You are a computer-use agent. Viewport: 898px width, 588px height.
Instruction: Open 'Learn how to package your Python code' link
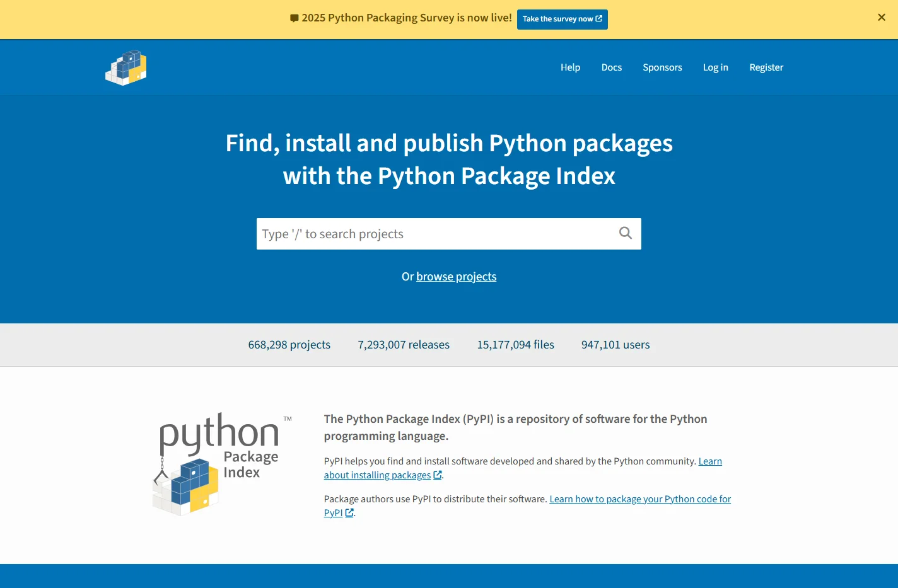click(x=640, y=499)
